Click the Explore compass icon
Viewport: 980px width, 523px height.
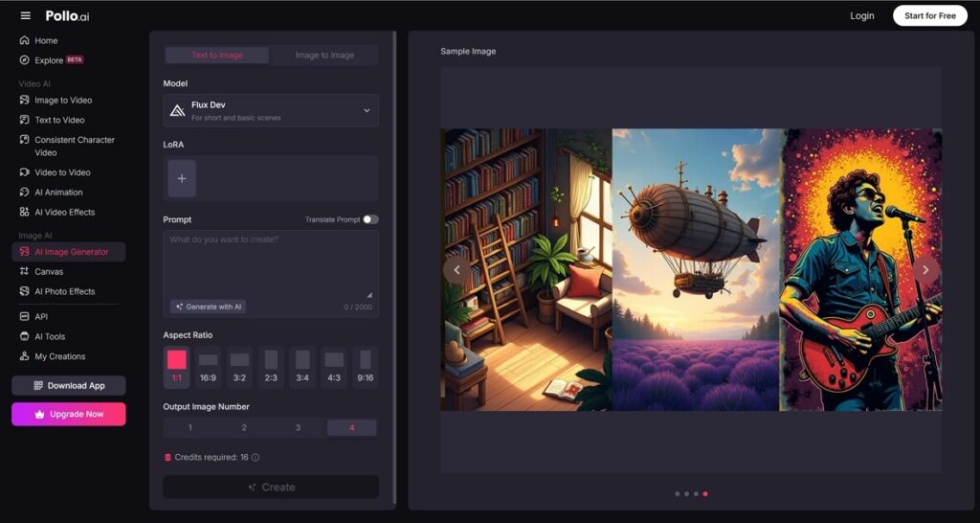[25, 60]
